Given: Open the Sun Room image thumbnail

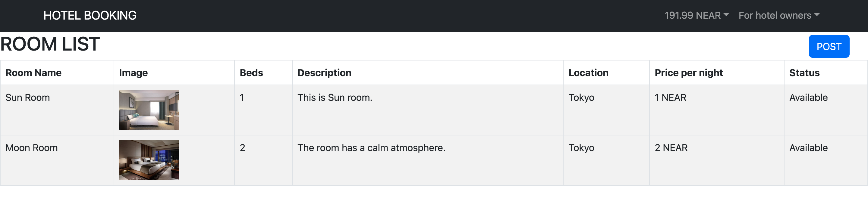Looking at the screenshot, I should [149, 110].
